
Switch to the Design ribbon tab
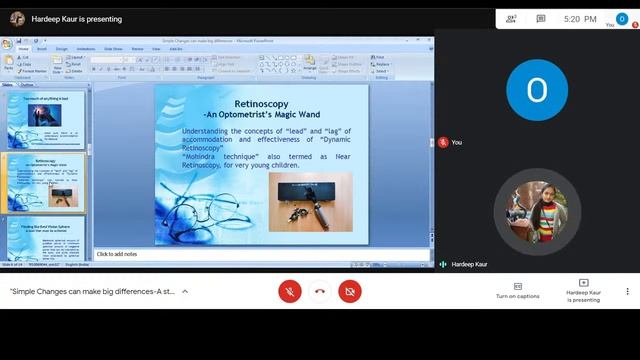pos(62,49)
